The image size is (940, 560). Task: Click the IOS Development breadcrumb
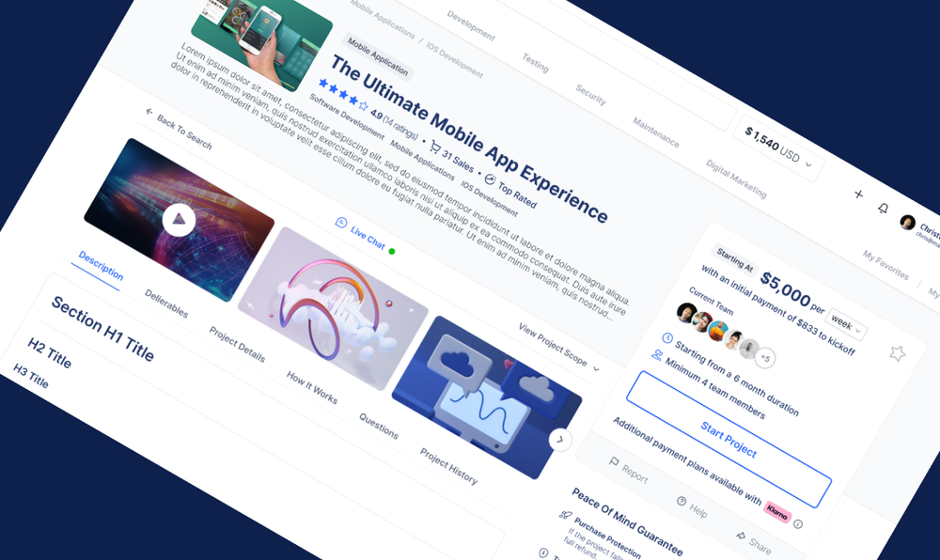pyautogui.click(x=454, y=60)
